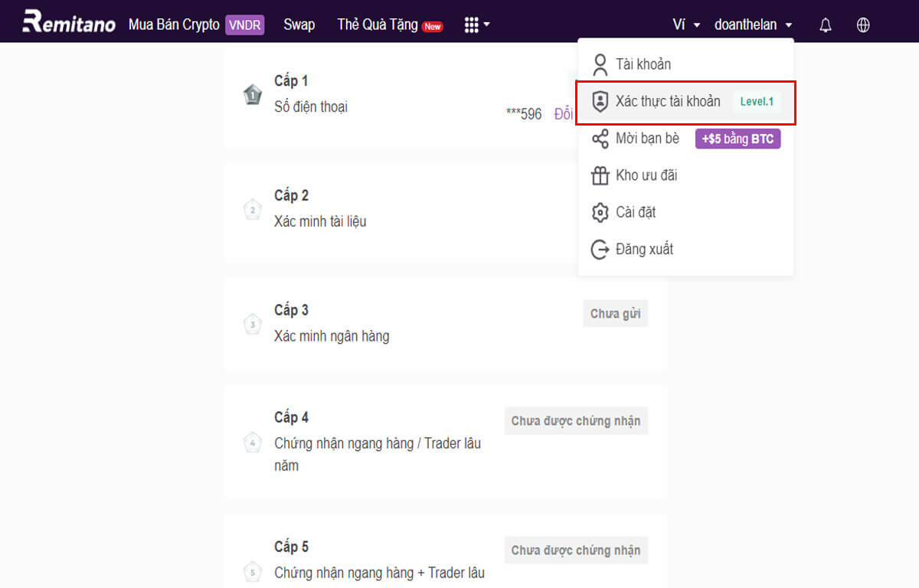The width and height of the screenshot is (919, 588).
Task: Click the Level.1 badge in the menu
Action: point(757,101)
